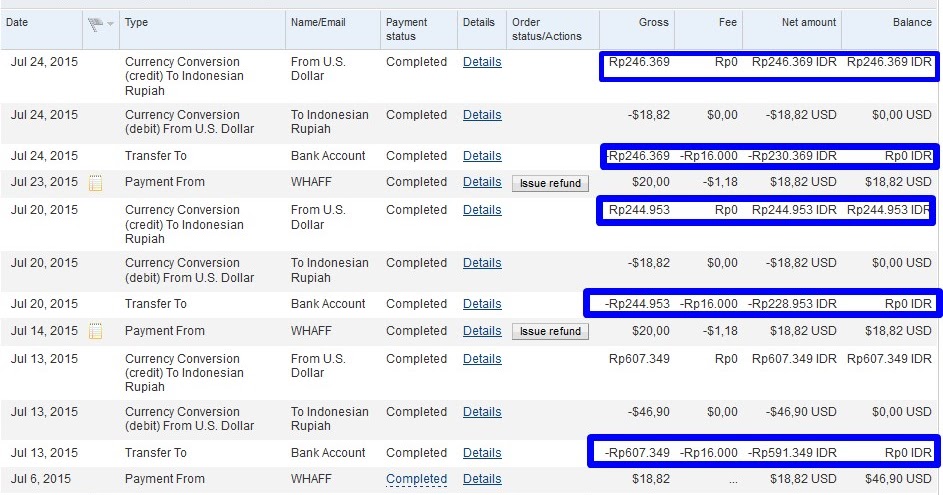The image size is (943, 495).
Task: Click the Fee column header
Action: tap(728, 22)
